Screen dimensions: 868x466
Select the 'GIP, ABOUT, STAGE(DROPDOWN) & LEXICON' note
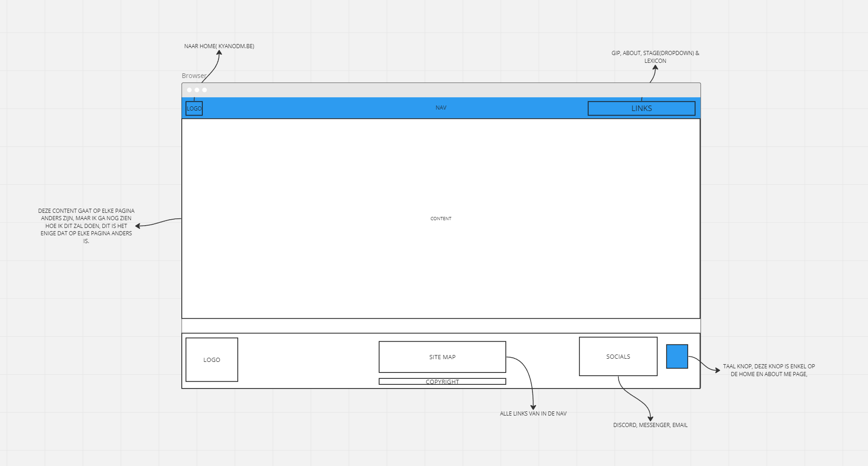click(x=655, y=57)
